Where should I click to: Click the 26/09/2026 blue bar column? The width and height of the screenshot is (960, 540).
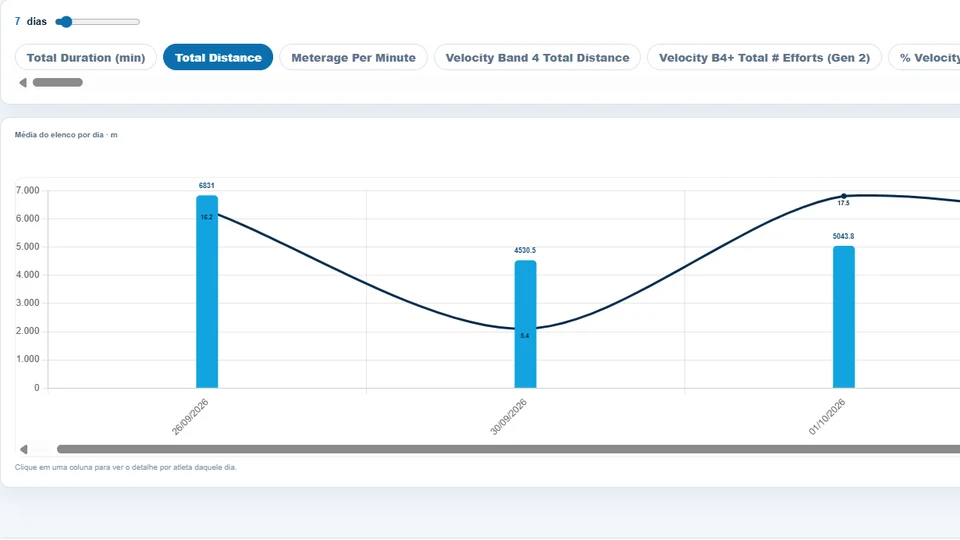coord(207,291)
